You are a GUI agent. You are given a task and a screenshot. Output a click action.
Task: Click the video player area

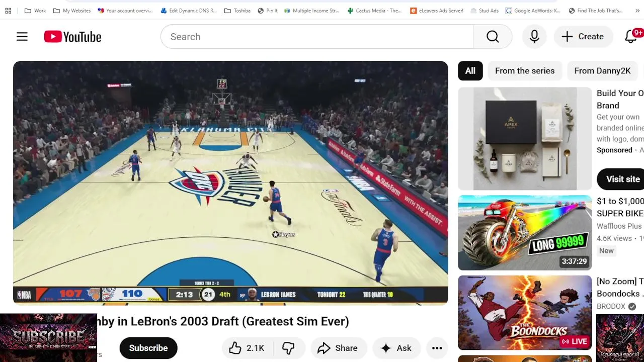pos(230,183)
